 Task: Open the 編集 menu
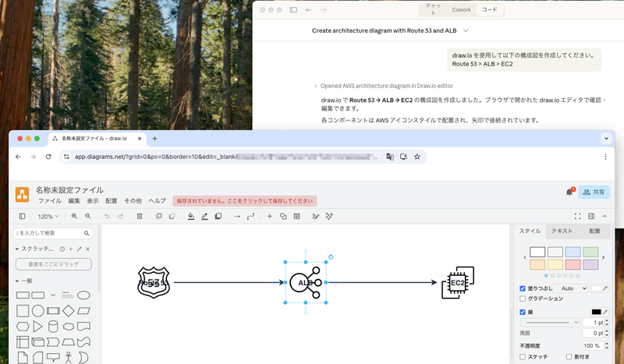[x=74, y=201]
